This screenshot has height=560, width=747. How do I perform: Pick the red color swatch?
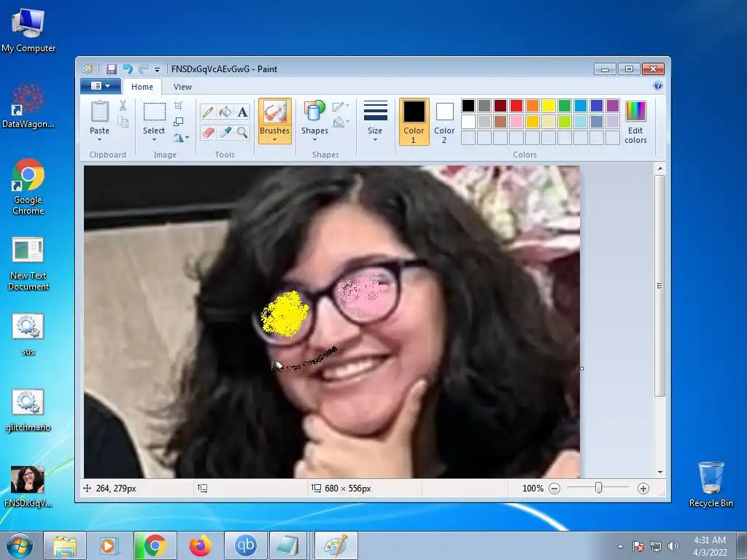pos(516,106)
